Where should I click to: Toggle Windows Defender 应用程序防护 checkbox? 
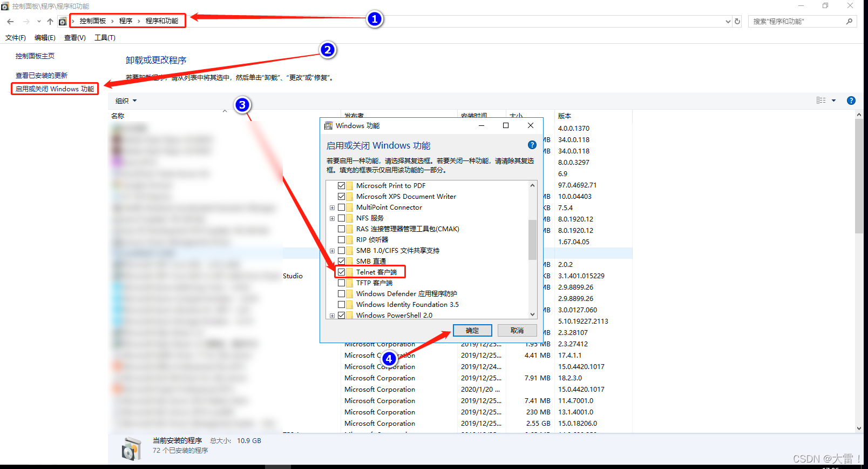coord(341,294)
